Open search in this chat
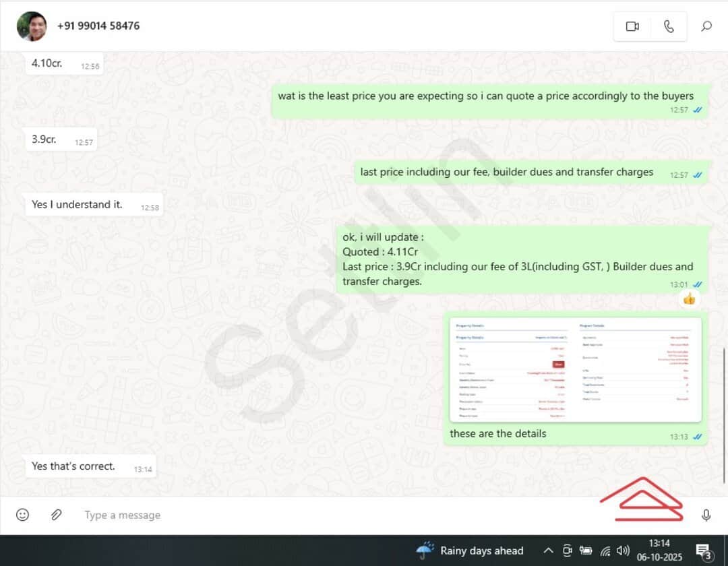 (x=706, y=26)
